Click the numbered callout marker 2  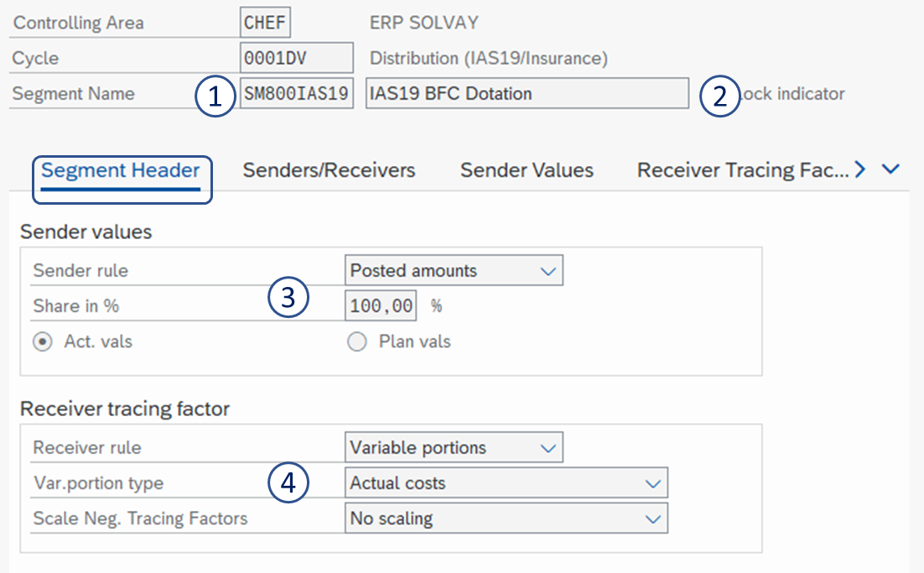tap(719, 96)
